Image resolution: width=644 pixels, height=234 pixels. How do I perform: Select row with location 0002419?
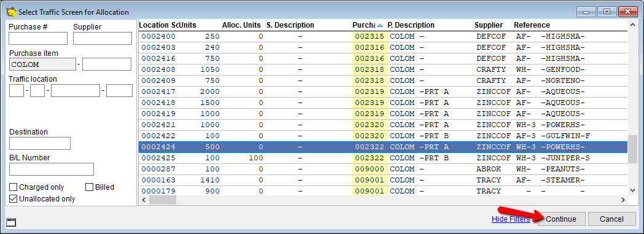[383, 114]
